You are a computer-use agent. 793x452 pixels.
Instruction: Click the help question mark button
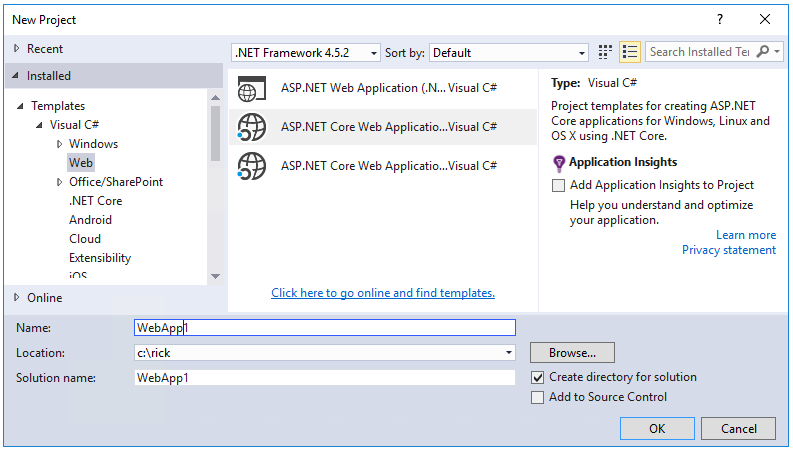coord(720,19)
